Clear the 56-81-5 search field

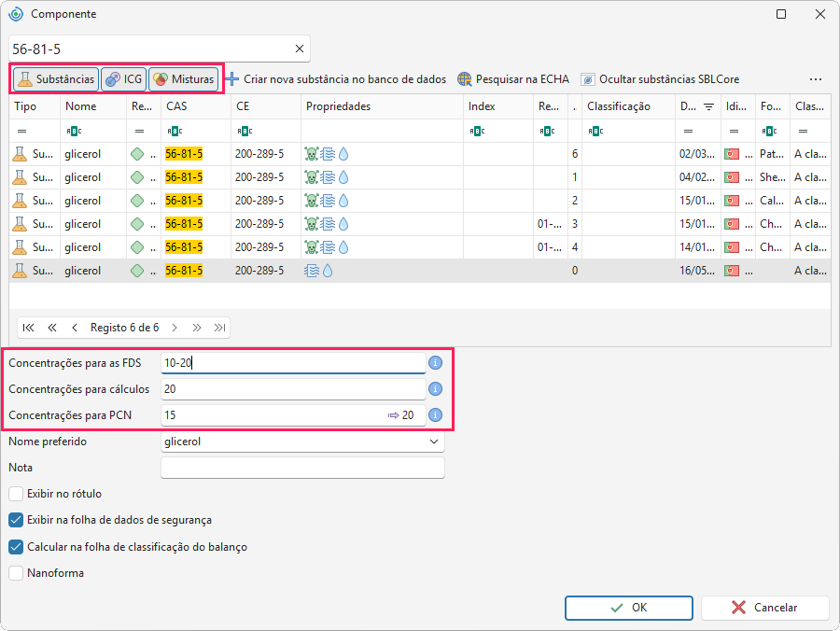click(300, 49)
